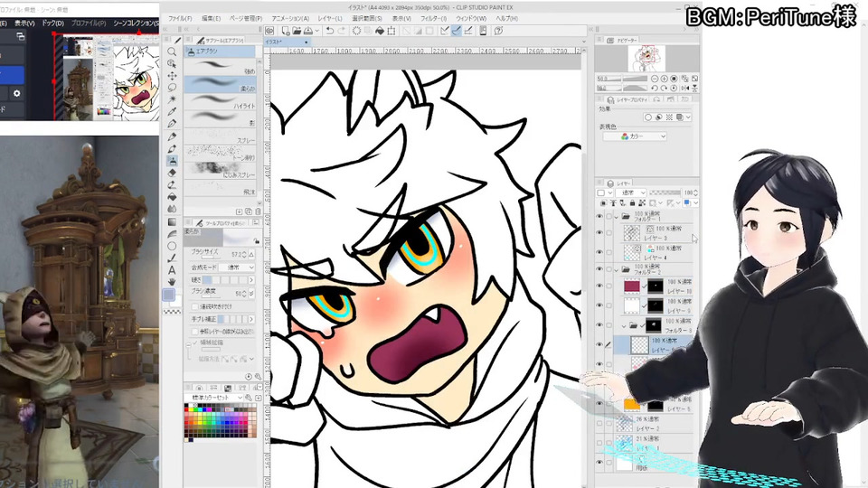Screen dimensions: 868x488
Task: Select the Text tool
Action: click(x=172, y=270)
